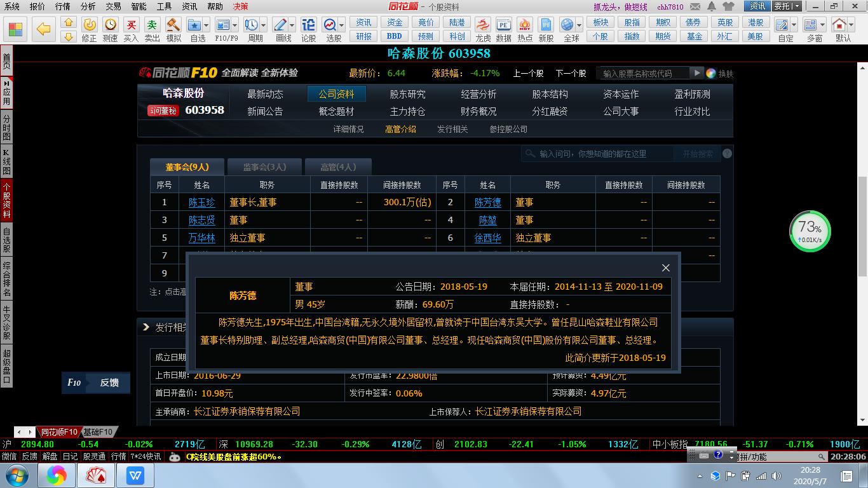Open the 工具 menu
The height and width of the screenshot is (488, 868).
click(164, 6)
